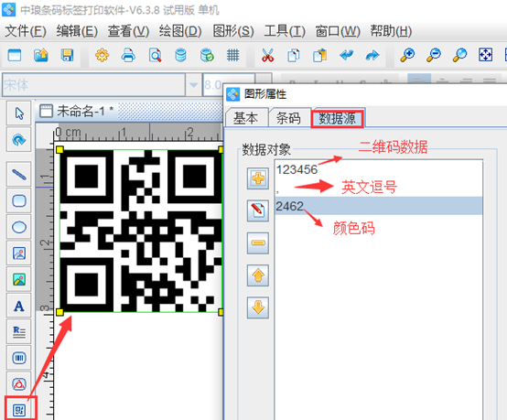Select the pointer selection tool
This screenshot has width=507, height=420.
click(x=19, y=113)
